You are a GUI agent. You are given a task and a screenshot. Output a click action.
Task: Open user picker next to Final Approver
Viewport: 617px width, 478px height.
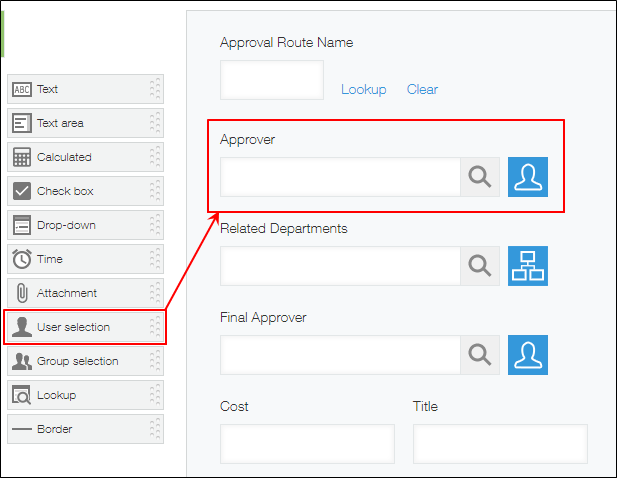pyautogui.click(x=528, y=355)
